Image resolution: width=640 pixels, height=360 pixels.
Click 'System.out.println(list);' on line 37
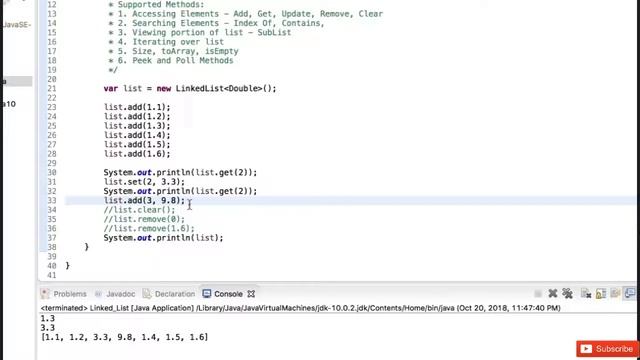click(x=163, y=238)
